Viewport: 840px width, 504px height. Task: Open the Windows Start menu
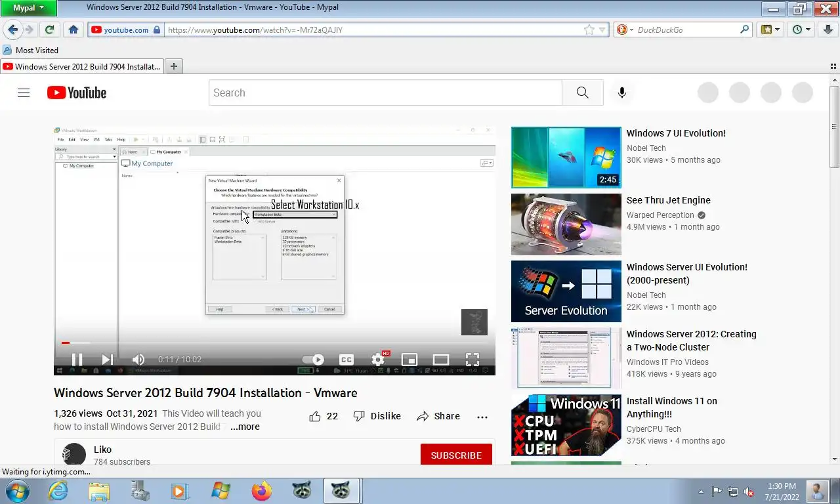pyautogui.click(x=16, y=491)
